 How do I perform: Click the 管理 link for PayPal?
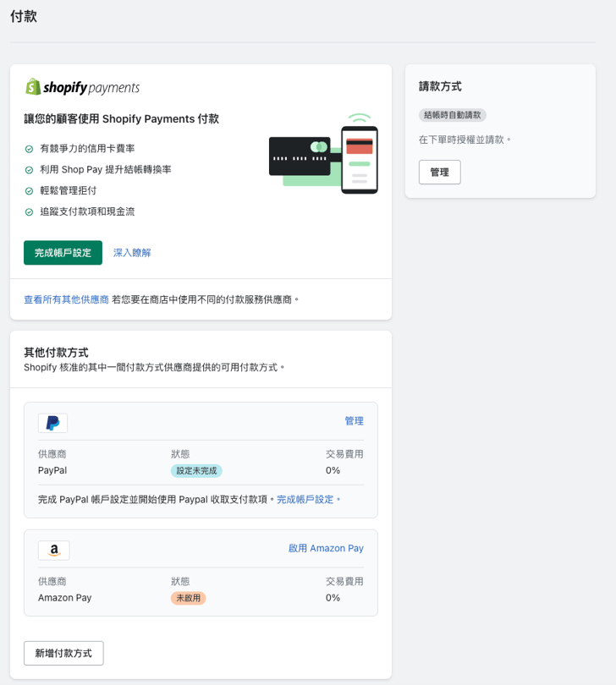[354, 420]
